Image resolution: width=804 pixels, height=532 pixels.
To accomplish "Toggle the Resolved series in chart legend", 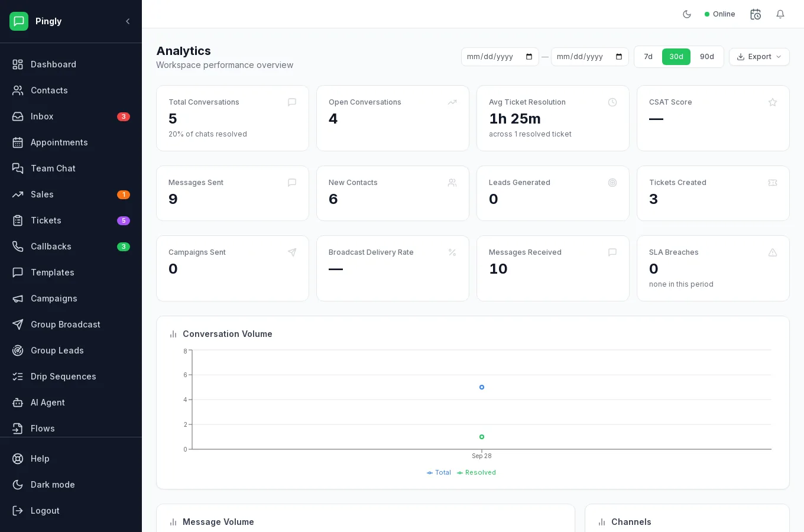I will 476,472.
